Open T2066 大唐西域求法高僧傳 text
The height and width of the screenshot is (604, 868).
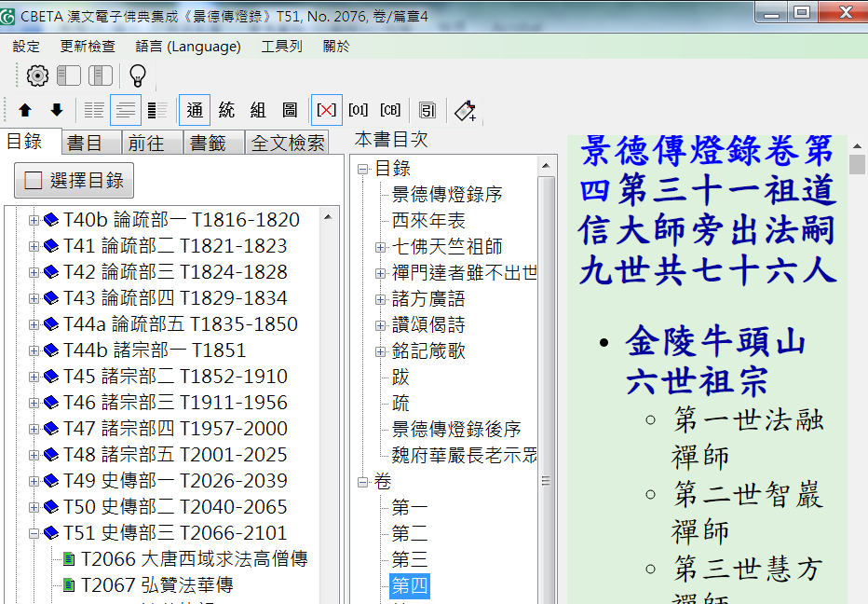(194, 559)
